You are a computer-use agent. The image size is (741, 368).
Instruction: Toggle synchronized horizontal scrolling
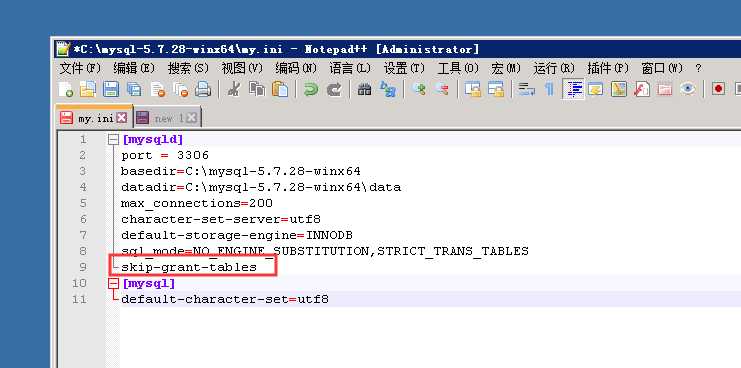(495, 89)
